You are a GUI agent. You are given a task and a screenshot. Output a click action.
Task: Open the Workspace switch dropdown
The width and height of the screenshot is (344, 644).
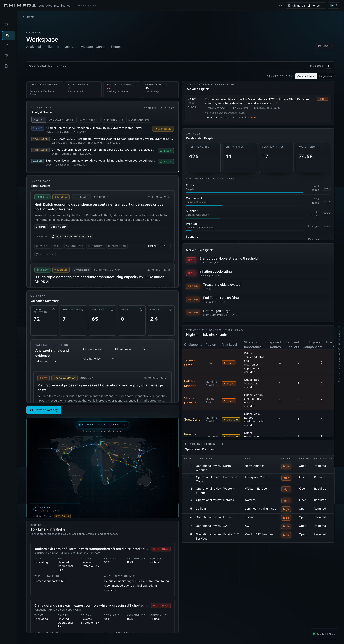point(85,5)
